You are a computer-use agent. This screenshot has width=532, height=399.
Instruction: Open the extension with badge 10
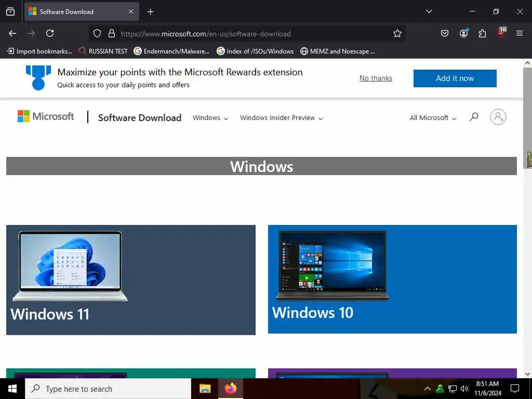[501, 33]
